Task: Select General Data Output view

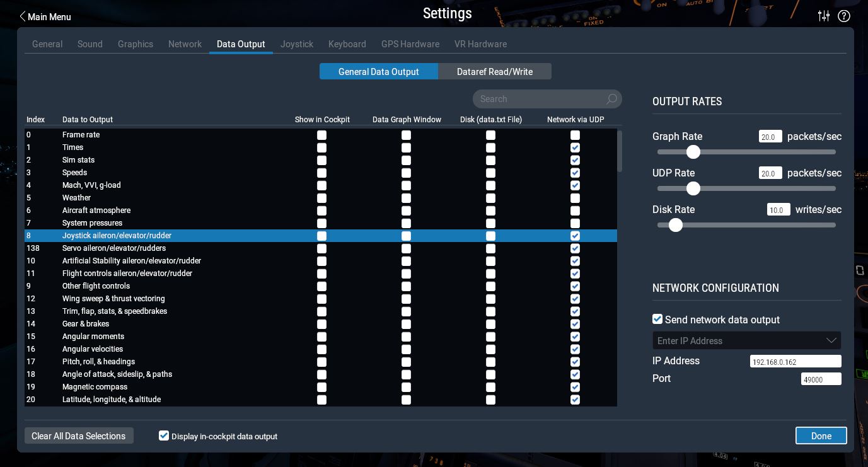Action: (379, 71)
